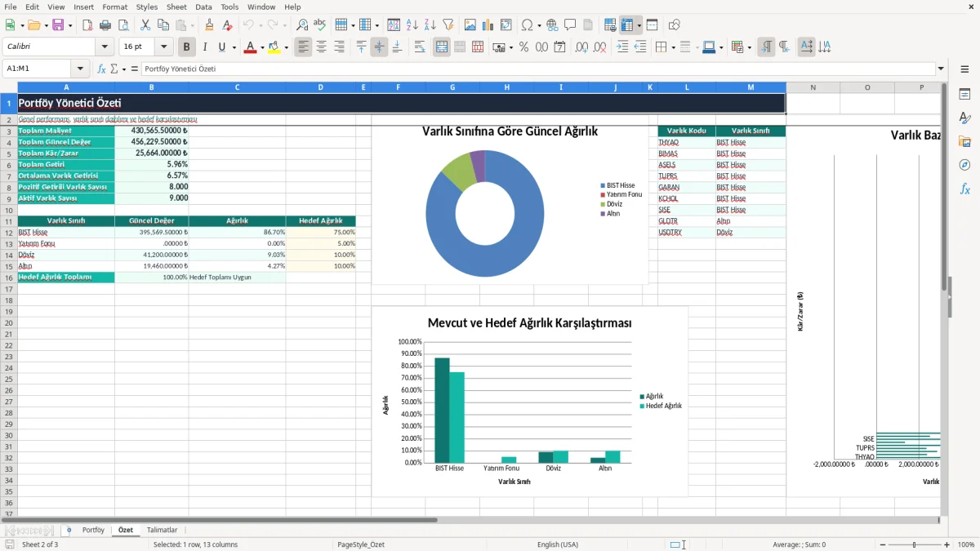Toggle Align Left
The image size is (980, 551).
(x=303, y=47)
